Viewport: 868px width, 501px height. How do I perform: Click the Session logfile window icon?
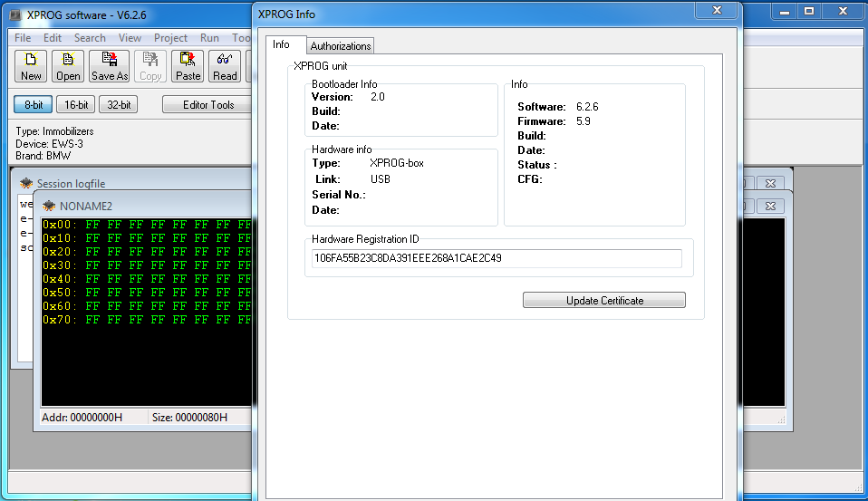26,183
